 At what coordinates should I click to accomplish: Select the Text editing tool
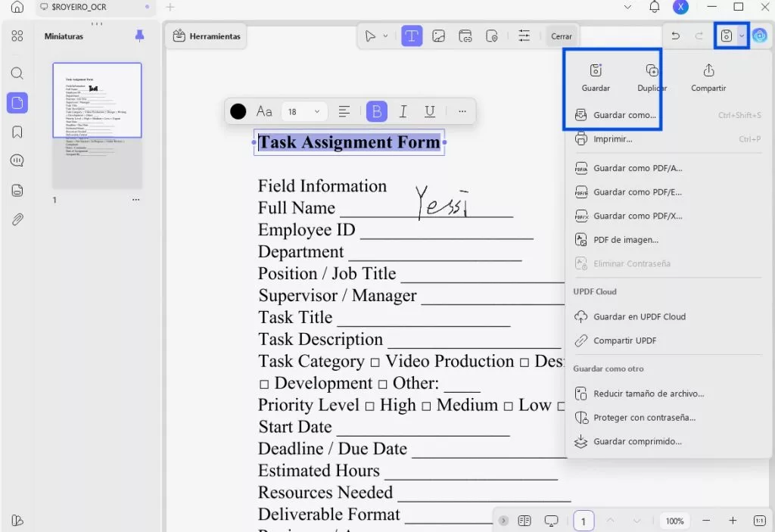[412, 36]
